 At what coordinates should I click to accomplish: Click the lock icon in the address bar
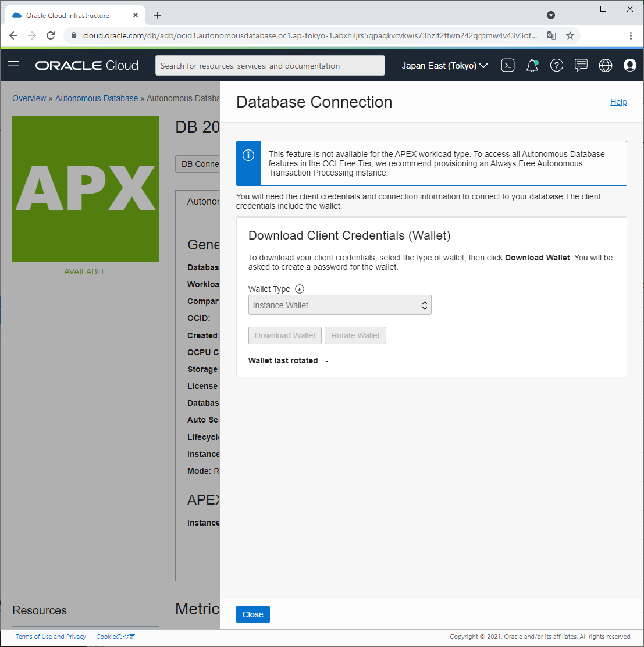74,35
